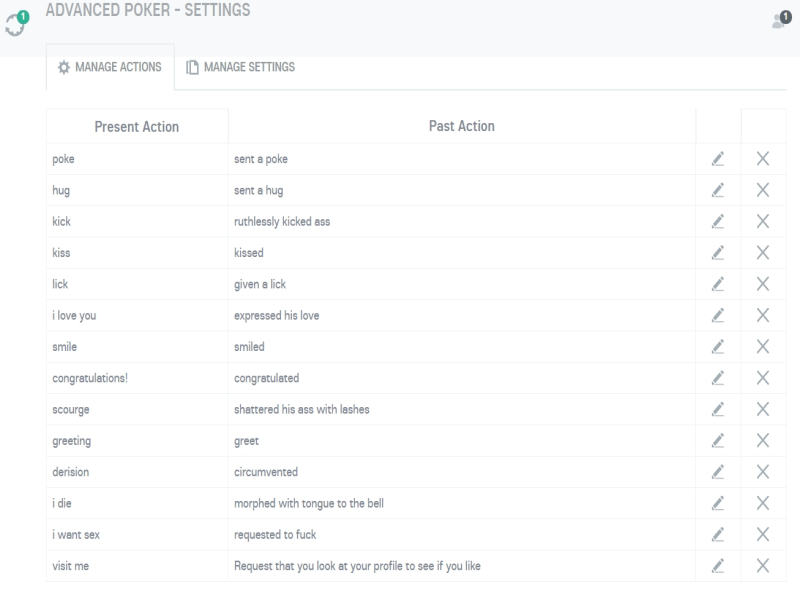Delete the 'hug' action row

763,190
